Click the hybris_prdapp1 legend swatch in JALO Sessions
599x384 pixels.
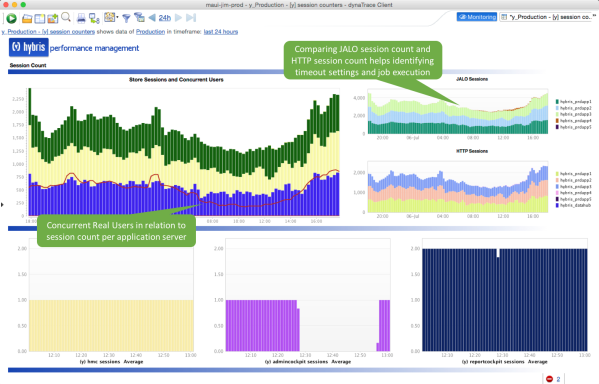pos(557,102)
